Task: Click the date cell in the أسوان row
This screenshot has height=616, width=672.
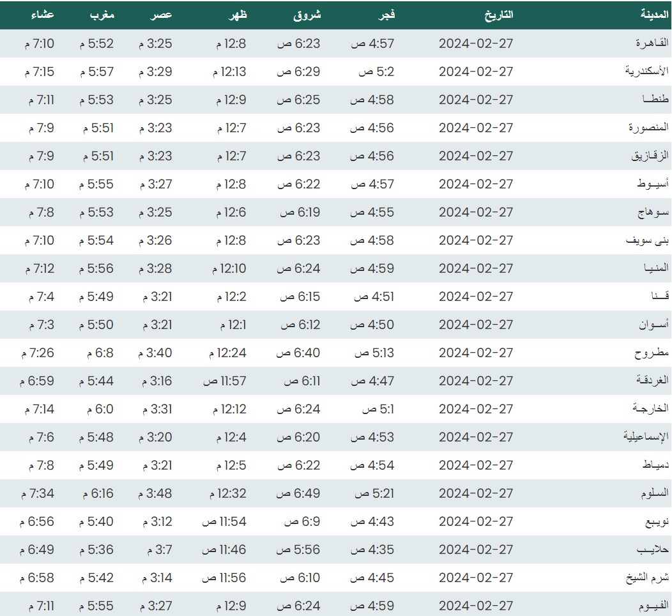Action: (476, 325)
